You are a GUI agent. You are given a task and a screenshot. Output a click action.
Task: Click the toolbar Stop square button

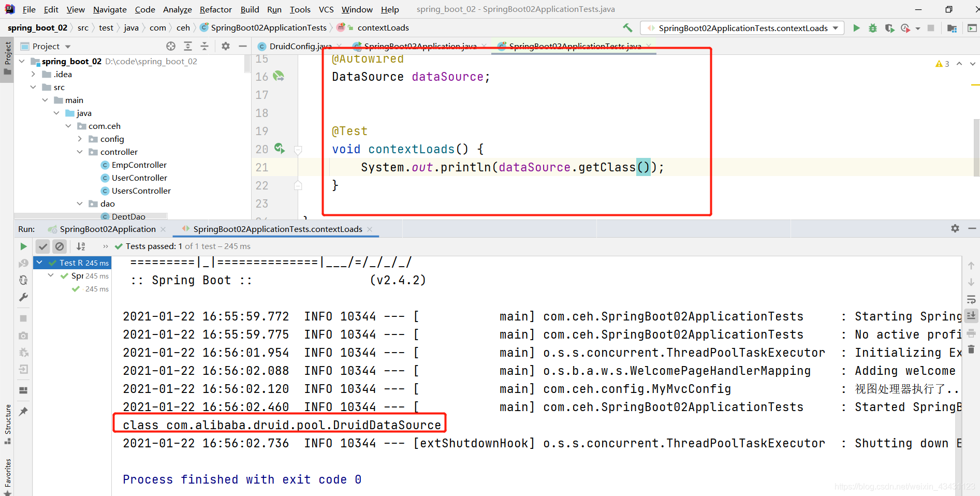(x=931, y=28)
